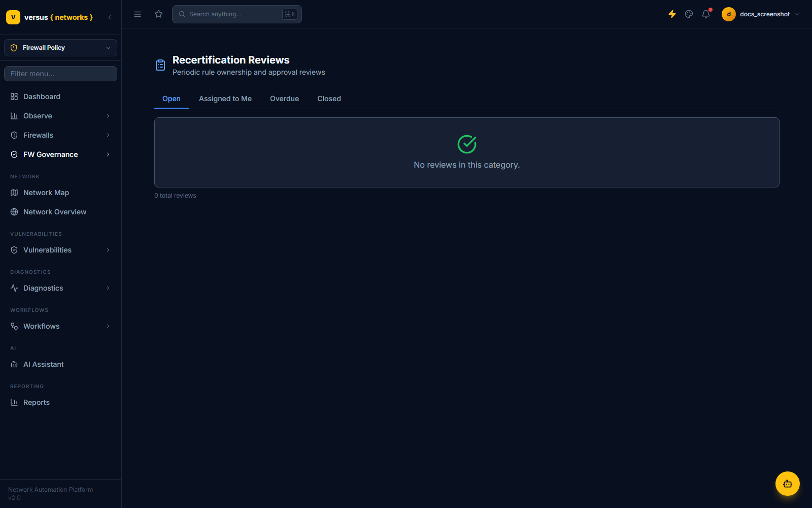Open AI Assistant from sidebar
The height and width of the screenshot is (508, 812).
(60, 364)
